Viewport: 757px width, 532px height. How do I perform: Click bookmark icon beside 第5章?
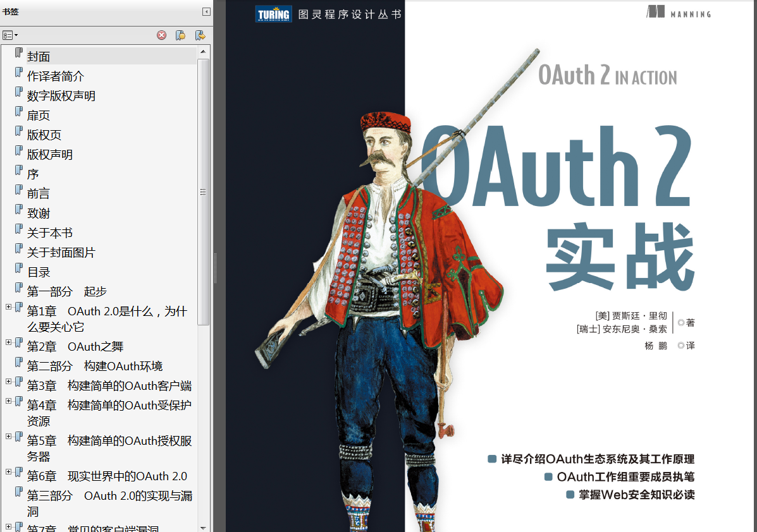coord(19,436)
